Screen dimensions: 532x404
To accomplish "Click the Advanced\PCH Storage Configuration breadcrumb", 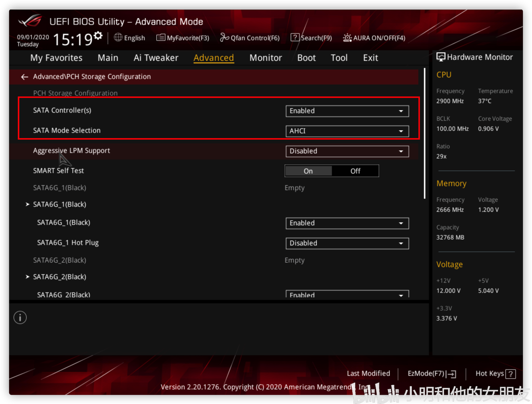I will pyautogui.click(x=91, y=77).
